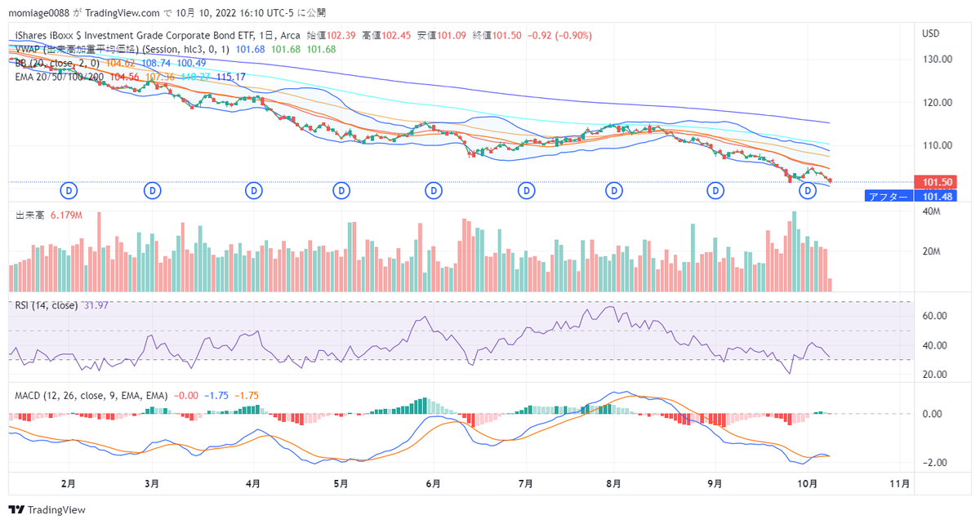Click the 130.00 price axis label

(938, 60)
